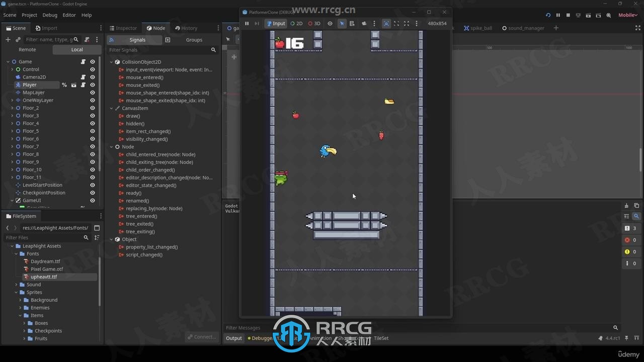Click the Select mode arrow tool in game window
This screenshot has width=644, height=362.
click(x=342, y=24)
